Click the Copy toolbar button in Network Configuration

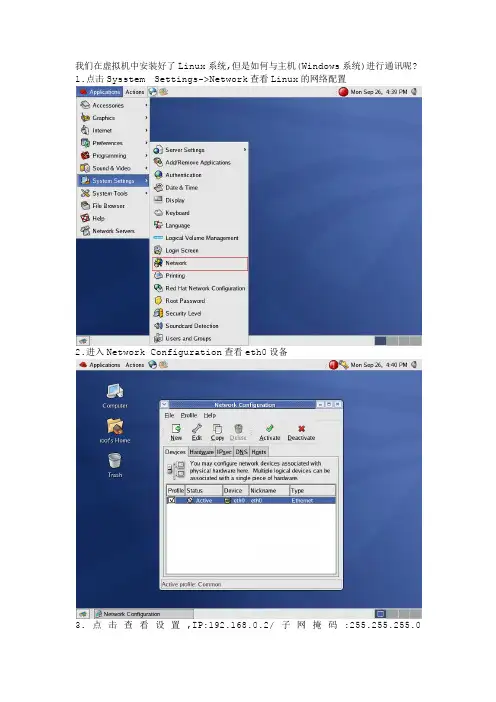click(x=217, y=432)
